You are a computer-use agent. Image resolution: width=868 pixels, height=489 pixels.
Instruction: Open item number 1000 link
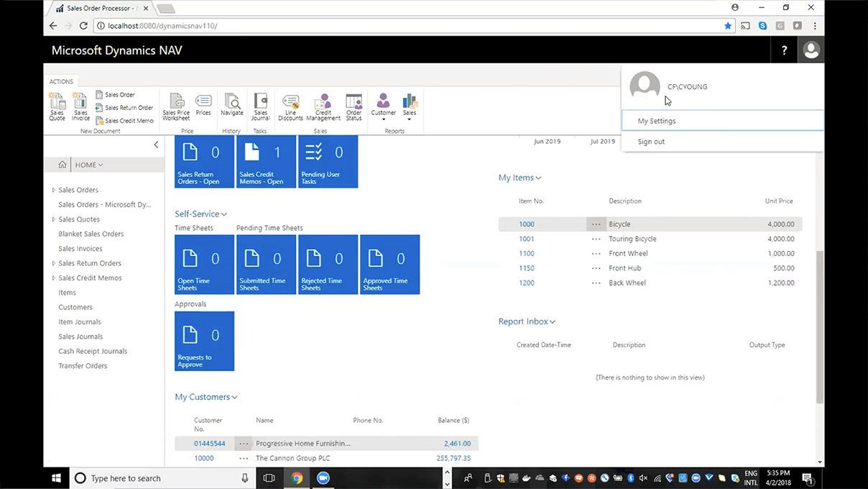(x=527, y=224)
